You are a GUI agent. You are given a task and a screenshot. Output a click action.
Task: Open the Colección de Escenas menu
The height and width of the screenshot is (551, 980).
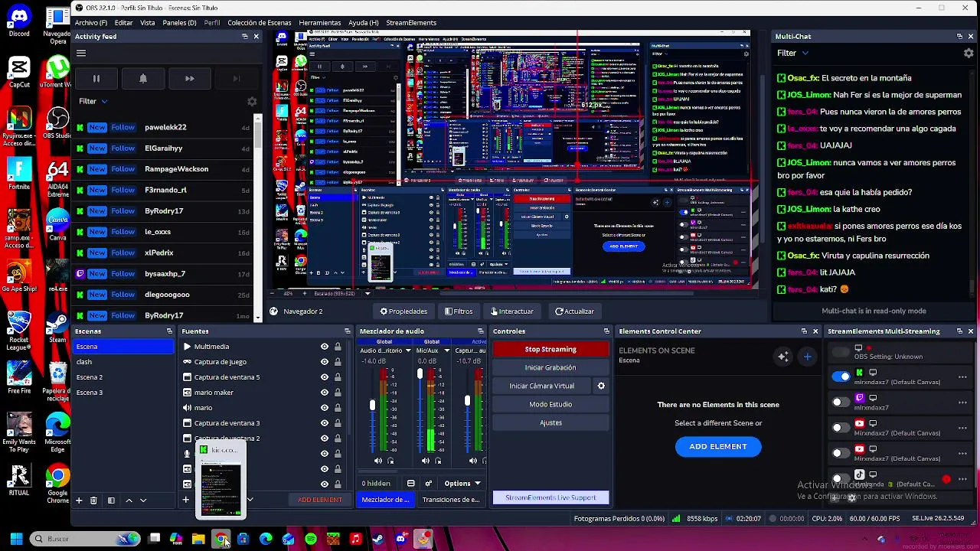(x=260, y=23)
